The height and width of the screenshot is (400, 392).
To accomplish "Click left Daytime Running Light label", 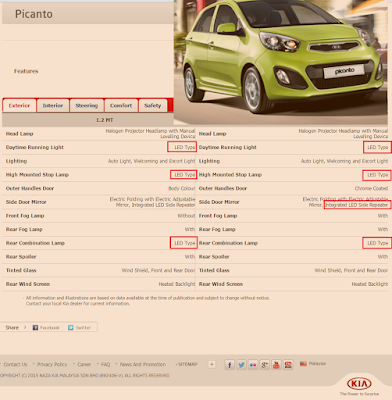I will click(x=35, y=147).
